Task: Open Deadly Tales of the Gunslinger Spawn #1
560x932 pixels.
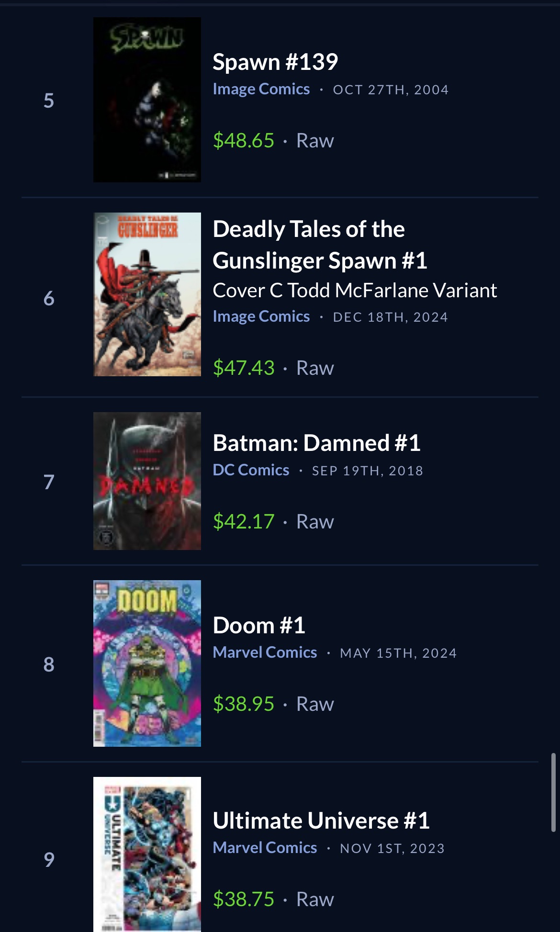Action: (x=320, y=245)
